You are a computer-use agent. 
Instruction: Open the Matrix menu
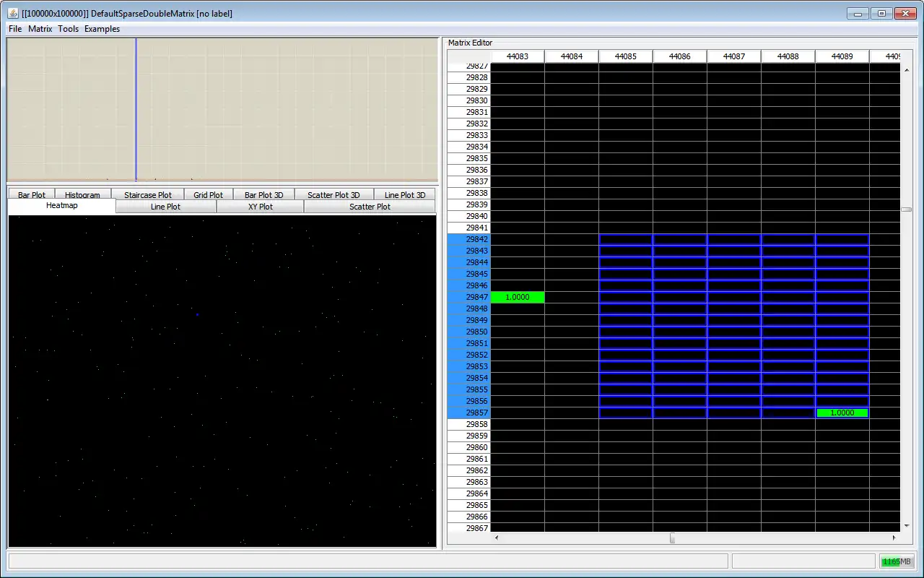click(40, 29)
